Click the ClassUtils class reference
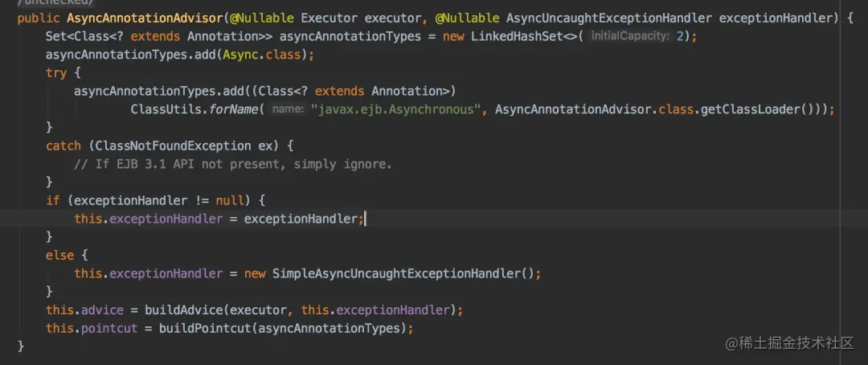Viewport: 868px width, 365px height. point(166,109)
